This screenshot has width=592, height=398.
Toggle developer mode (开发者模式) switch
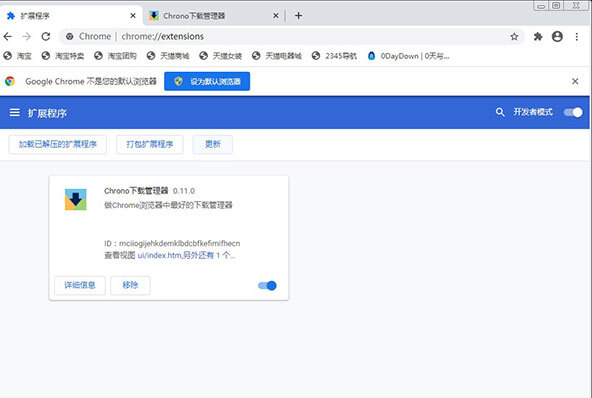tap(573, 112)
